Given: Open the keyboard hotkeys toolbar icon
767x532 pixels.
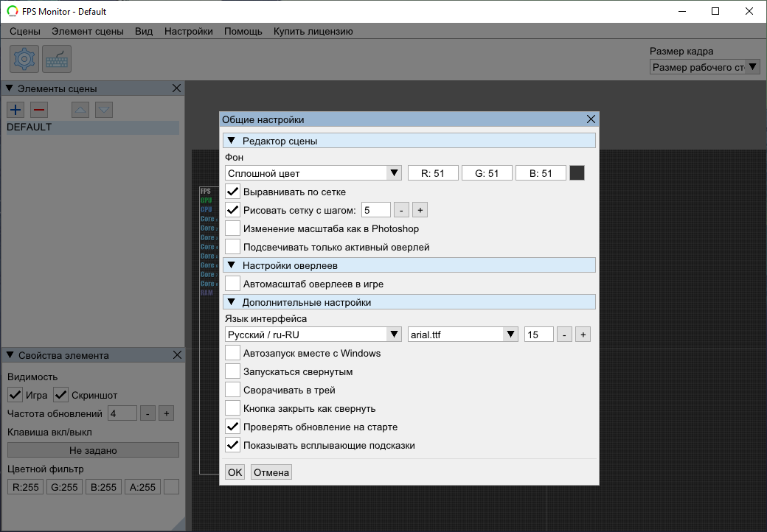Looking at the screenshot, I should [x=57, y=59].
